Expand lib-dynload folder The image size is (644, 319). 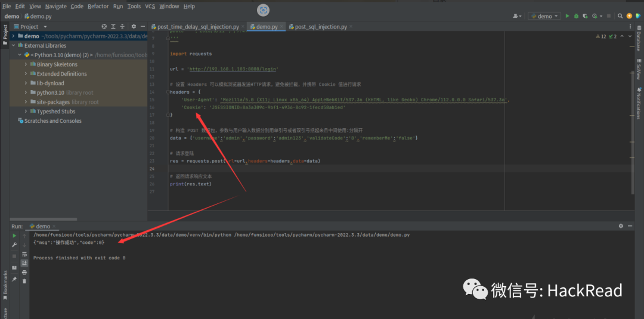click(x=26, y=83)
